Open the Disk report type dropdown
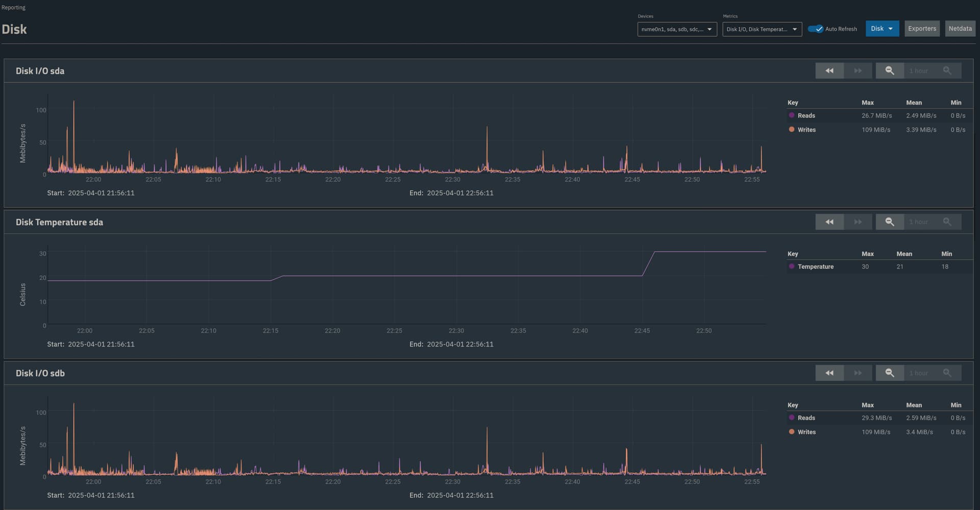Image resolution: width=980 pixels, height=510 pixels. pos(881,29)
